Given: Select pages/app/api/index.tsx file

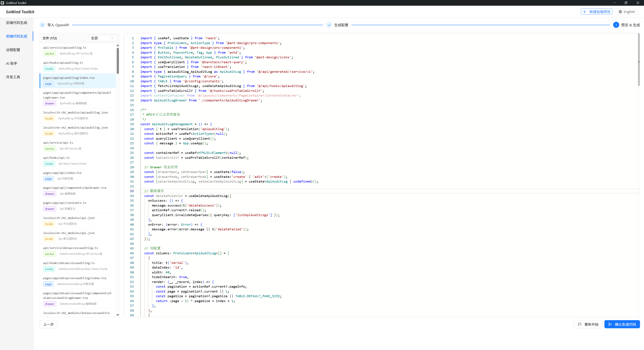Looking at the screenshot, I should coord(78,176).
